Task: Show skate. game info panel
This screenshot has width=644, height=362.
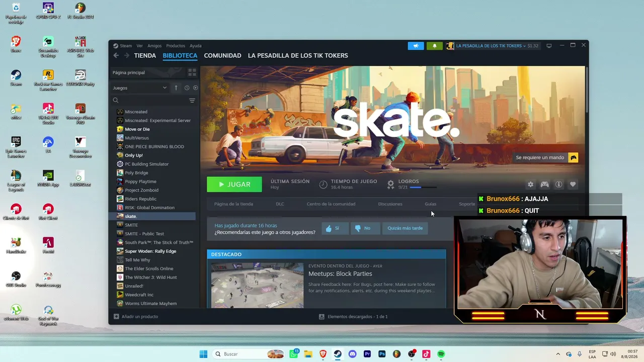Action: tap(558, 185)
